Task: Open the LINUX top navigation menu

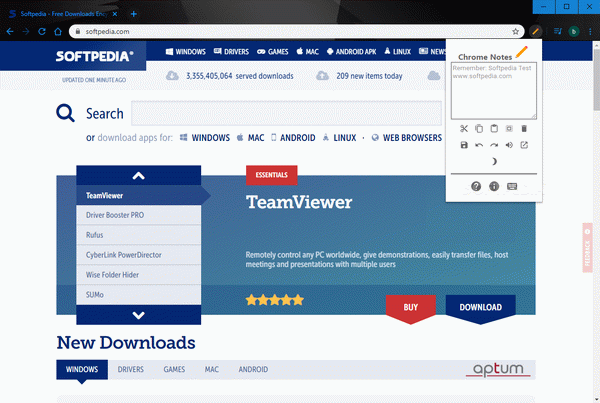Action: tap(398, 52)
